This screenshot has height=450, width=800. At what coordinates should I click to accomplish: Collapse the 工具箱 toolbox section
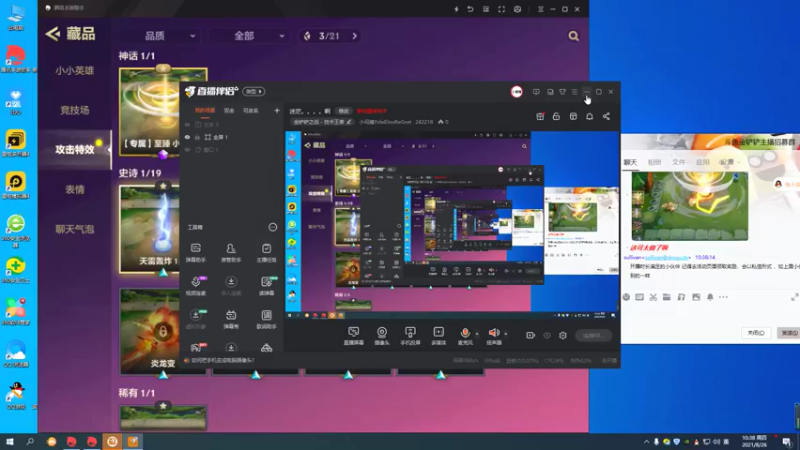273,227
